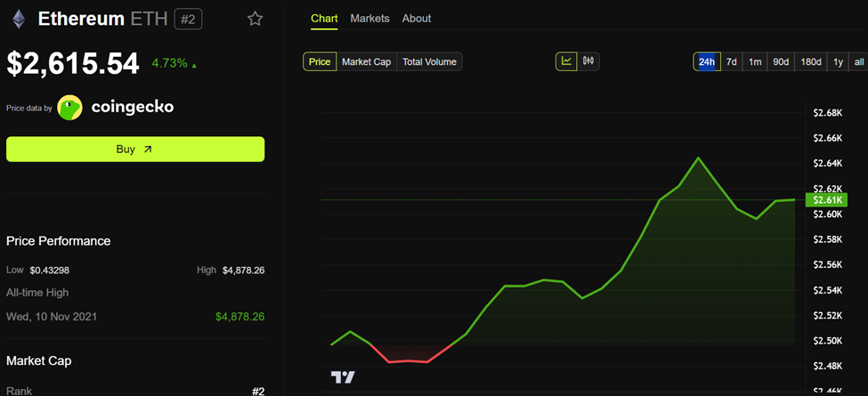Click the Ethereum diamond logo icon
The image size is (868, 396).
pyautogui.click(x=20, y=20)
